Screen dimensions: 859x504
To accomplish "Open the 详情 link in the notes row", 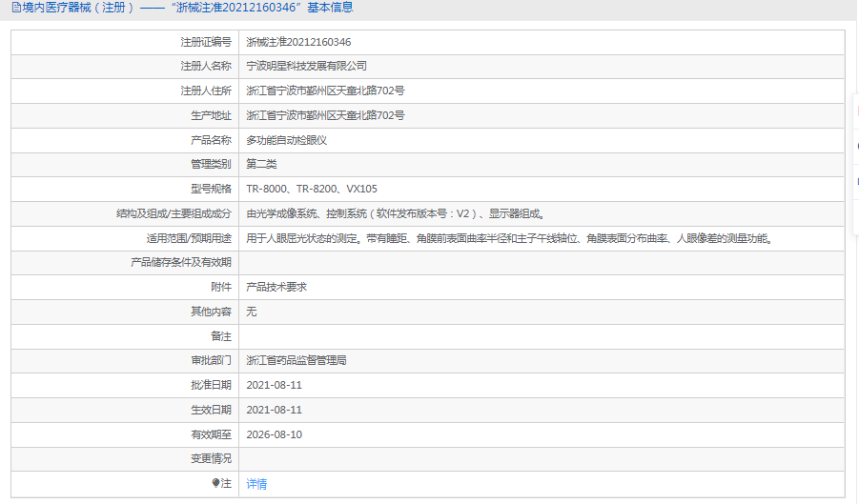I will 256,484.
